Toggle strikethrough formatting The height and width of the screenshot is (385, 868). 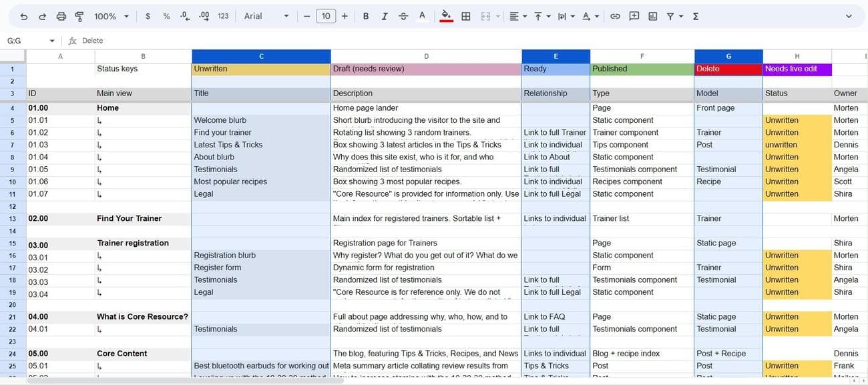pos(403,16)
